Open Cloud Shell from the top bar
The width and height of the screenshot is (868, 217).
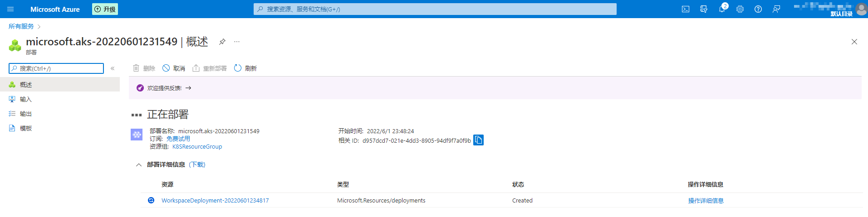(686, 9)
